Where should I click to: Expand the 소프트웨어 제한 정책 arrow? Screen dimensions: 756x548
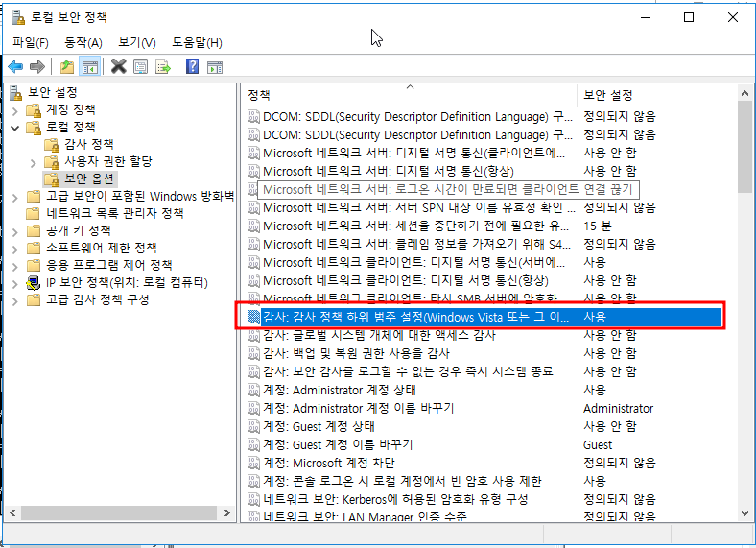click(15, 250)
